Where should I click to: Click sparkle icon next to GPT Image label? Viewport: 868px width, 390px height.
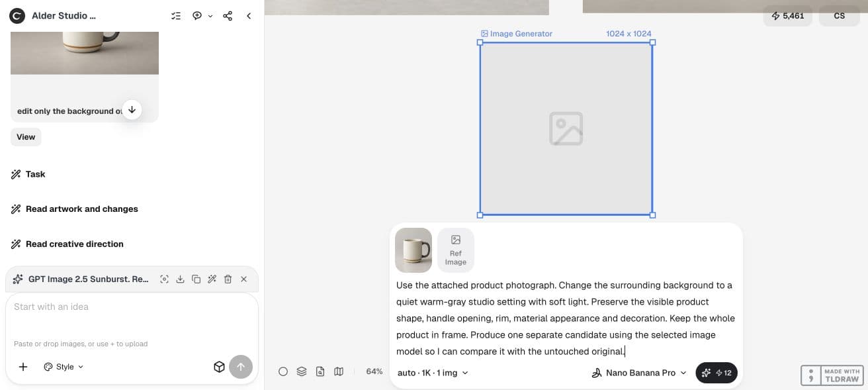[x=18, y=279]
